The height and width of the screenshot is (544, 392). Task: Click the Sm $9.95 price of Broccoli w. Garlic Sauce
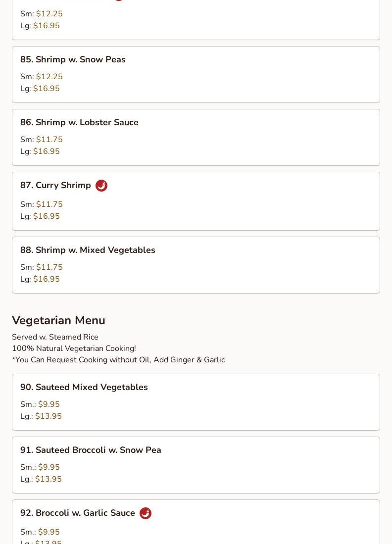point(49,532)
